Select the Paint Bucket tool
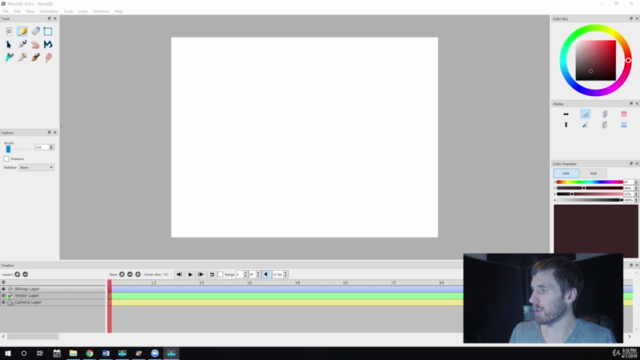This screenshot has height=360, width=640. coord(9,58)
